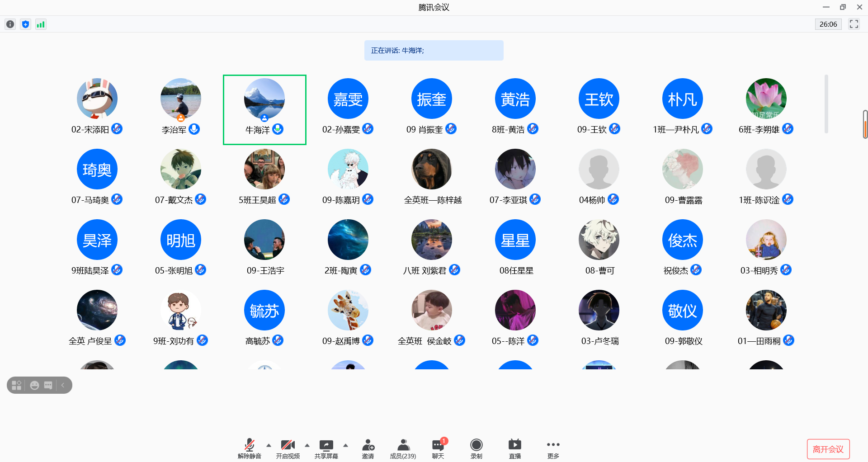Turn on camera with 开启视频
The image size is (868, 462).
click(x=288, y=448)
